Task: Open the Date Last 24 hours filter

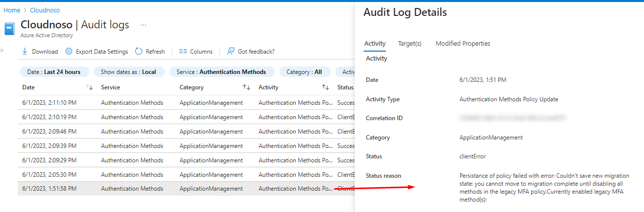Action: point(54,72)
